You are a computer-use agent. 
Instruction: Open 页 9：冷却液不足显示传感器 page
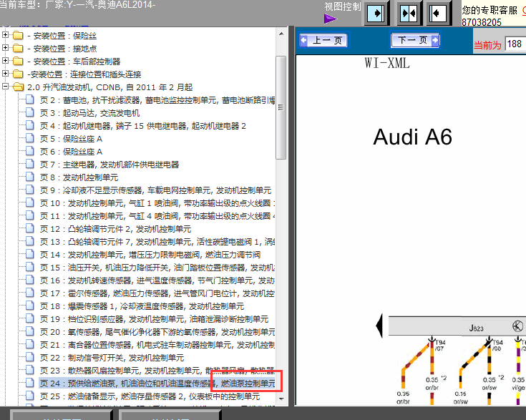tap(156, 190)
